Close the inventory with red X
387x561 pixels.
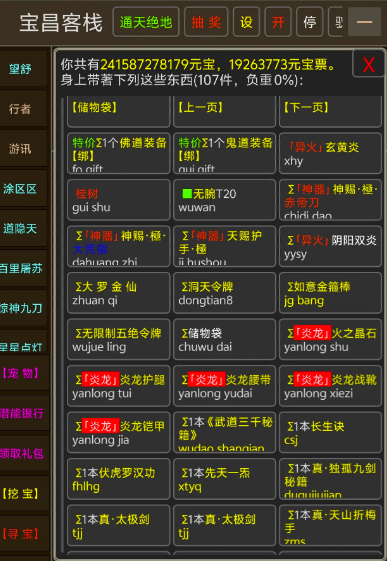(368, 64)
